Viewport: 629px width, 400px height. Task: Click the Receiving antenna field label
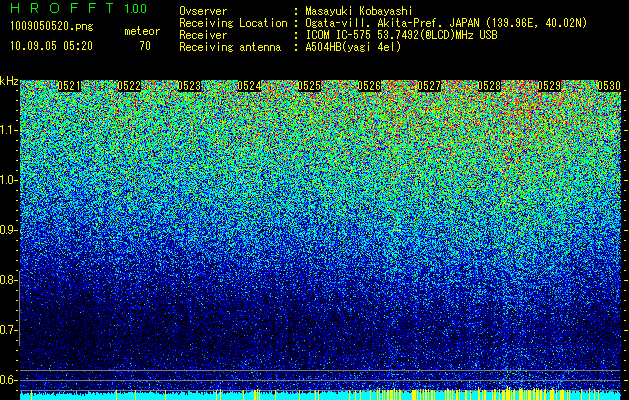click(230, 47)
